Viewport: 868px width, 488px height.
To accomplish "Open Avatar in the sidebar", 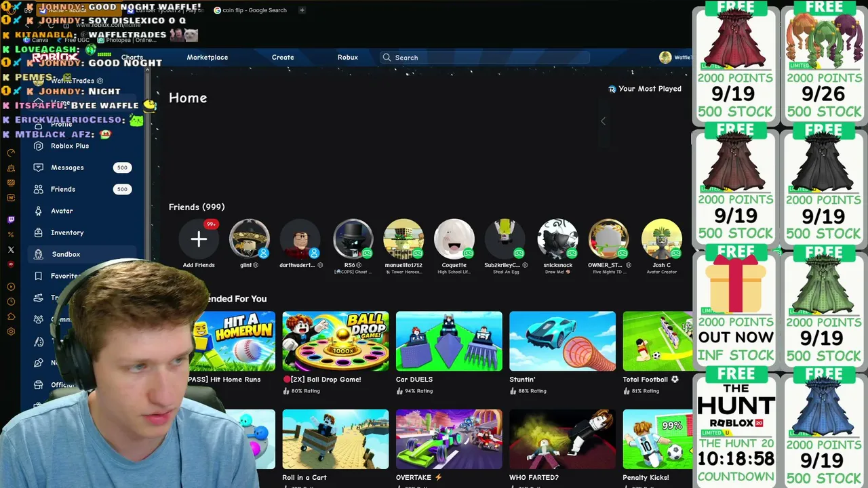I will (x=62, y=211).
